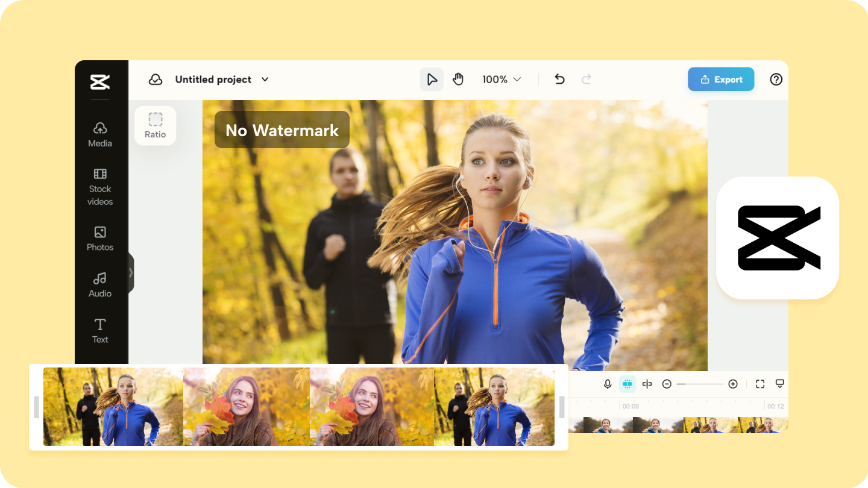Screen dimensions: 868x488
Task: Open the Media panel
Action: pos(100,135)
